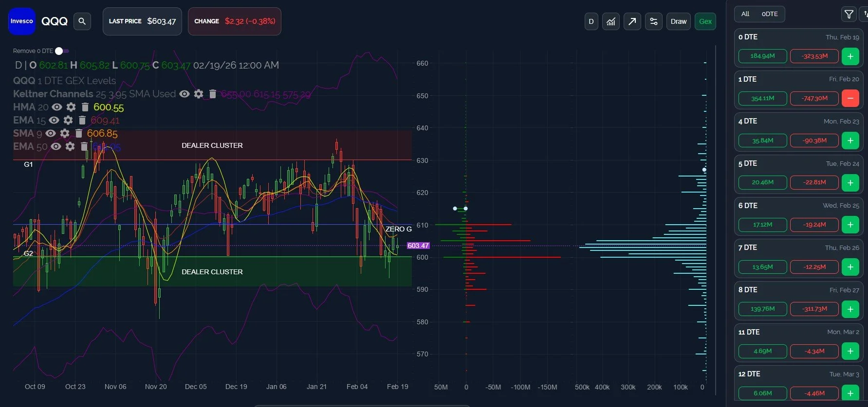Delete the EMA 50 indicator
The height and width of the screenshot is (407, 868).
(84, 146)
